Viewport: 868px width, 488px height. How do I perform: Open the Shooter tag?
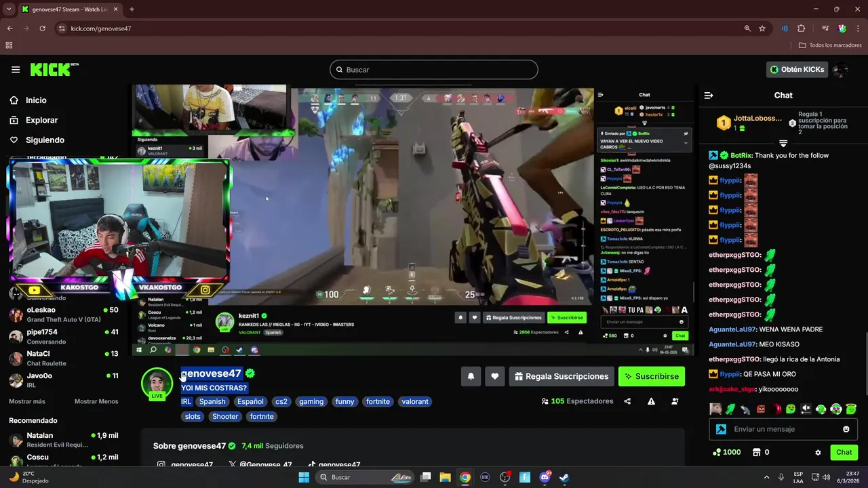pos(225,416)
